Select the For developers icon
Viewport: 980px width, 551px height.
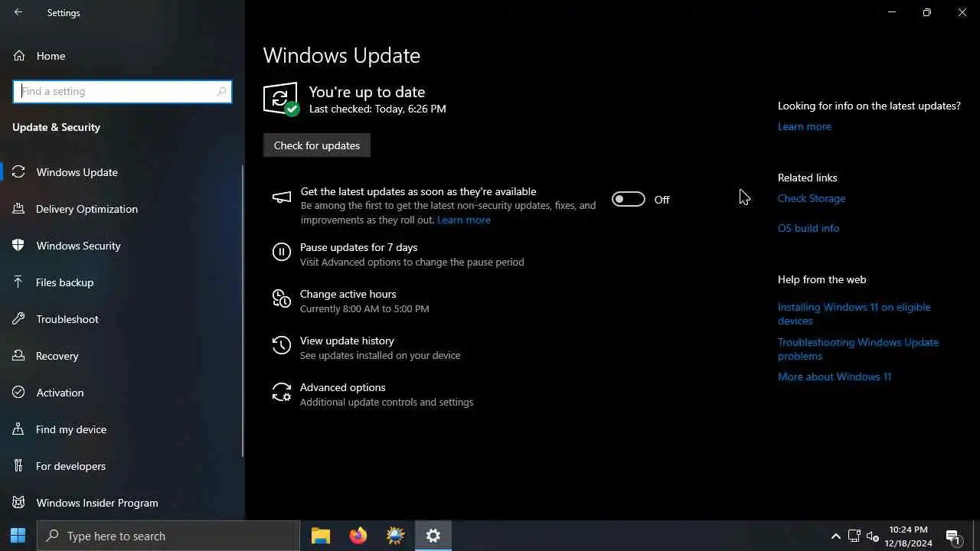click(19, 466)
